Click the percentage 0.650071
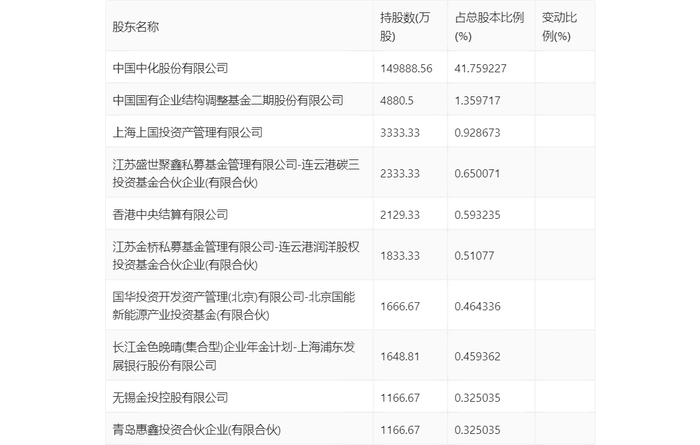The width and height of the screenshot is (700, 445). (x=477, y=174)
